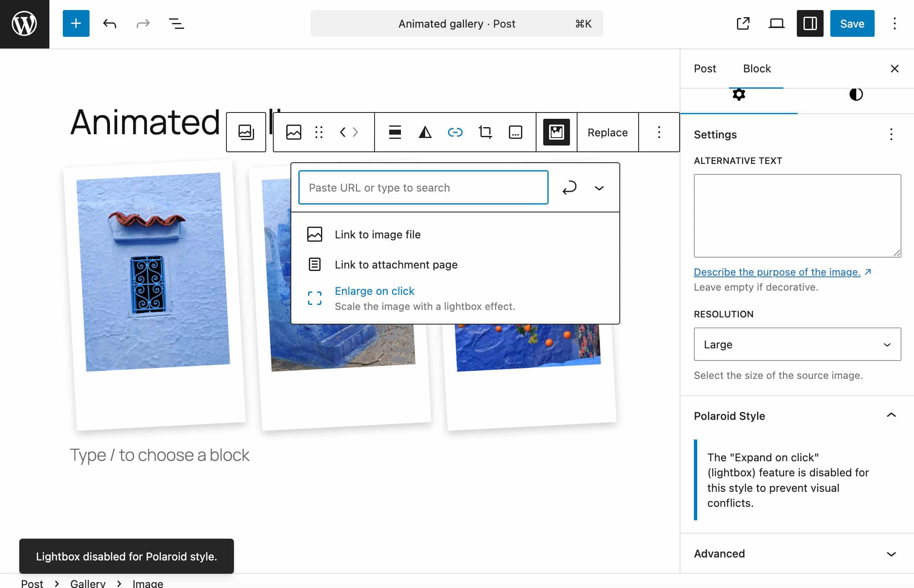914x588 pixels.
Task: Click the Add caption toolbar icon
Action: point(515,132)
